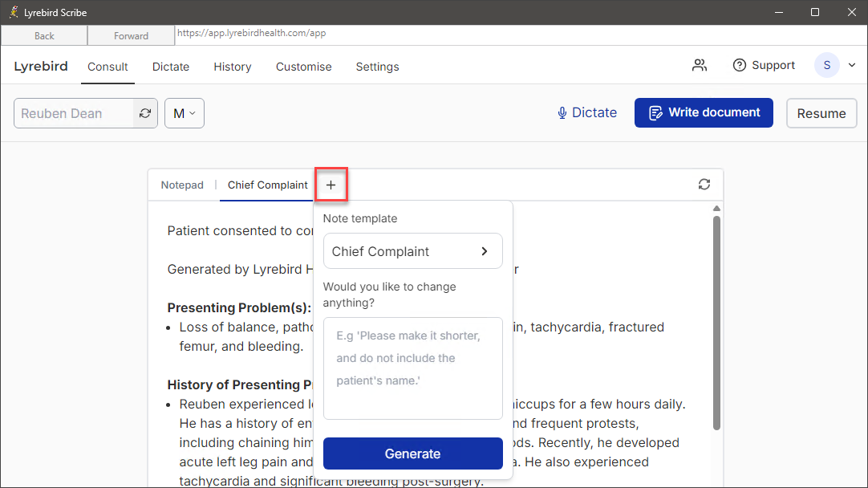Click the Lyrebird Scribe app icon in title bar
Viewport: 868px width, 488px height.
pos(14,11)
